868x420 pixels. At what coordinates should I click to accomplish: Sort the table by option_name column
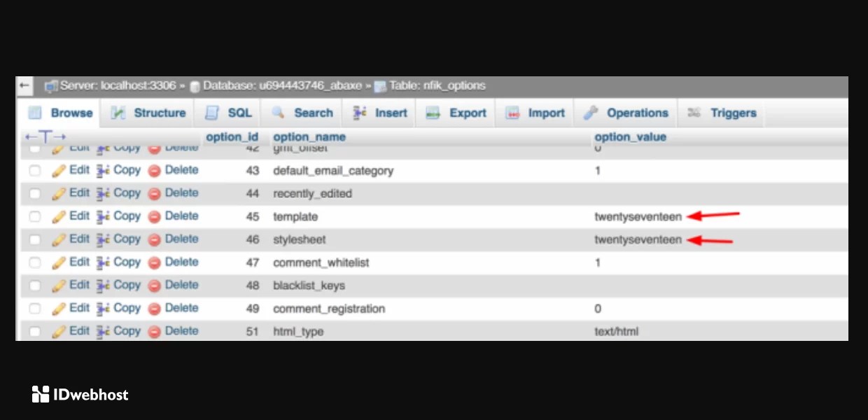click(x=309, y=136)
